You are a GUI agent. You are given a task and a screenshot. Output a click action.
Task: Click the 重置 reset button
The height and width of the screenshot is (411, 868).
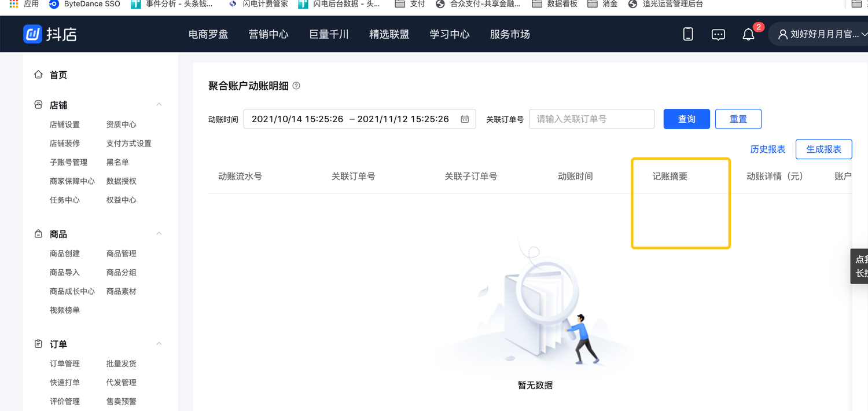point(738,119)
